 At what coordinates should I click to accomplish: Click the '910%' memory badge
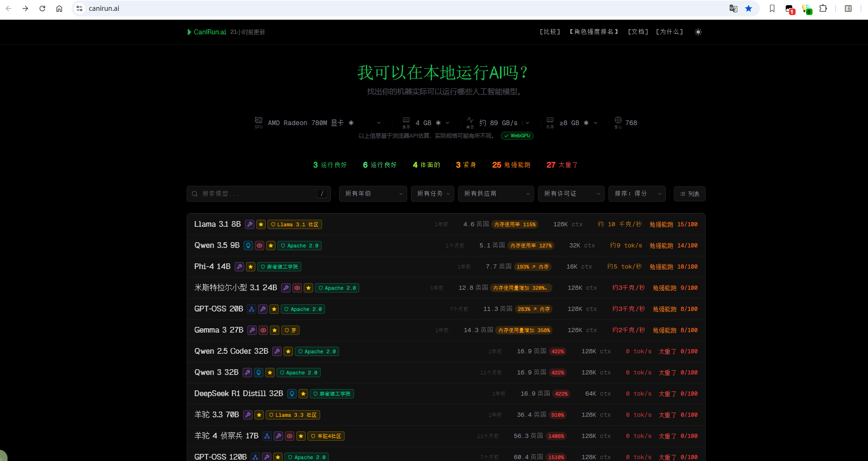558,415
